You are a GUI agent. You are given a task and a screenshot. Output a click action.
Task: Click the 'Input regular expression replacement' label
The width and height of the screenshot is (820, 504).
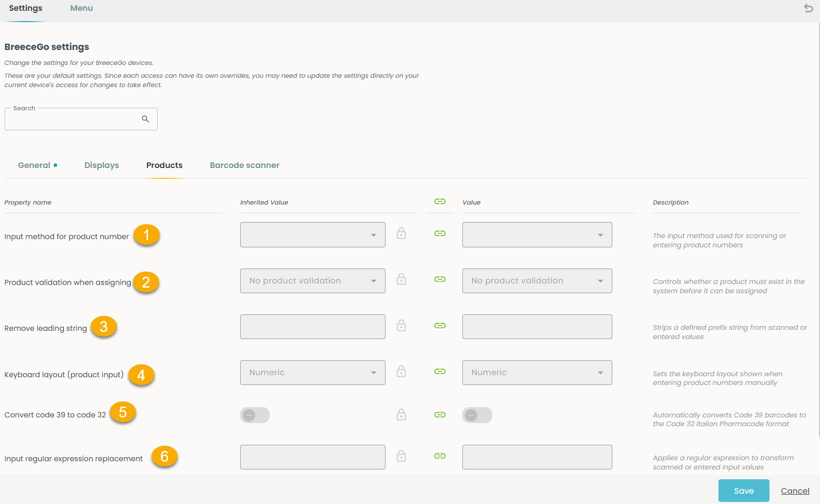[74, 459]
